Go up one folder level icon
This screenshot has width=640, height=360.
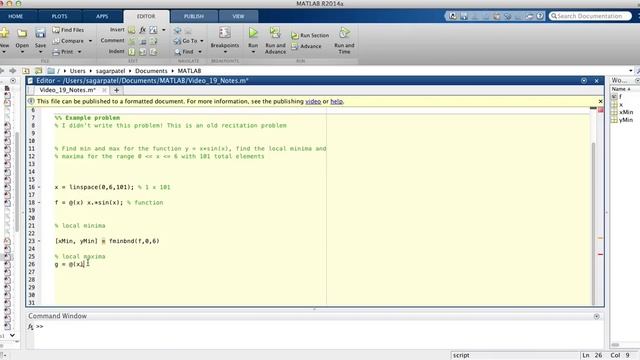click(x=26, y=71)
